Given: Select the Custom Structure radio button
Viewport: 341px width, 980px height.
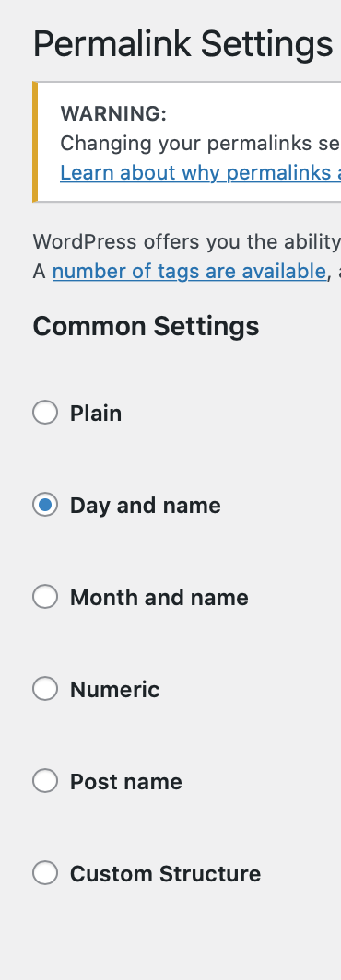Looking at the screenshot, I should coord(45,872).
